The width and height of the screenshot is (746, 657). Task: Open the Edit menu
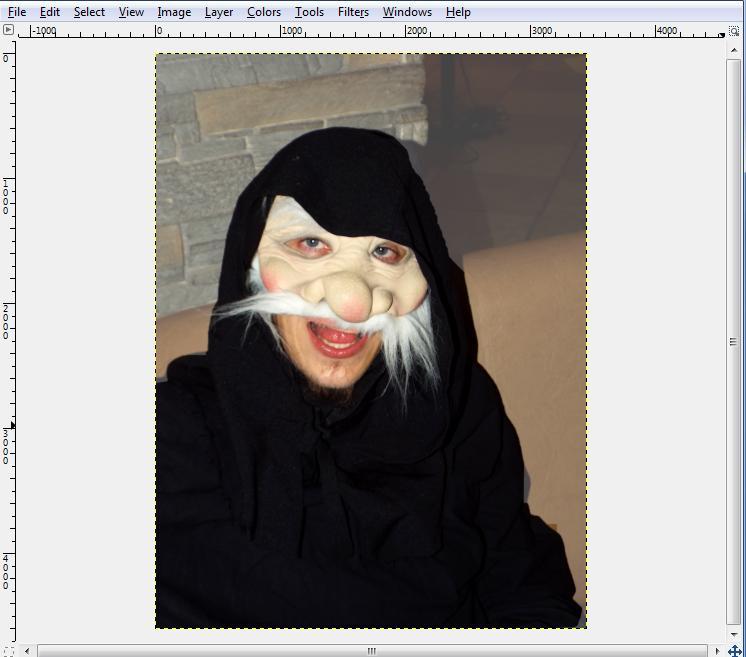49,12
